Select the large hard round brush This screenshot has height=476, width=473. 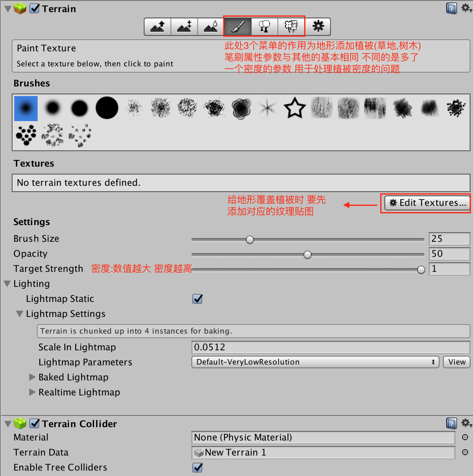(107, 108)
